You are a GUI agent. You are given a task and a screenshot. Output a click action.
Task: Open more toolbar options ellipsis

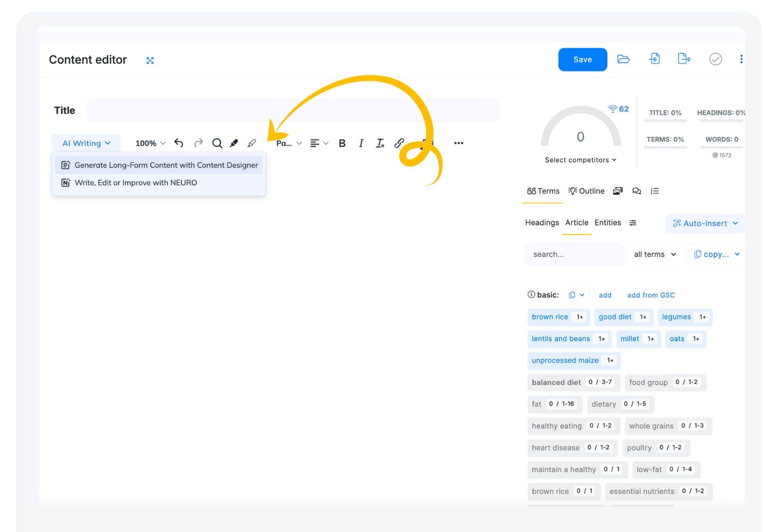tap(459, 143)
